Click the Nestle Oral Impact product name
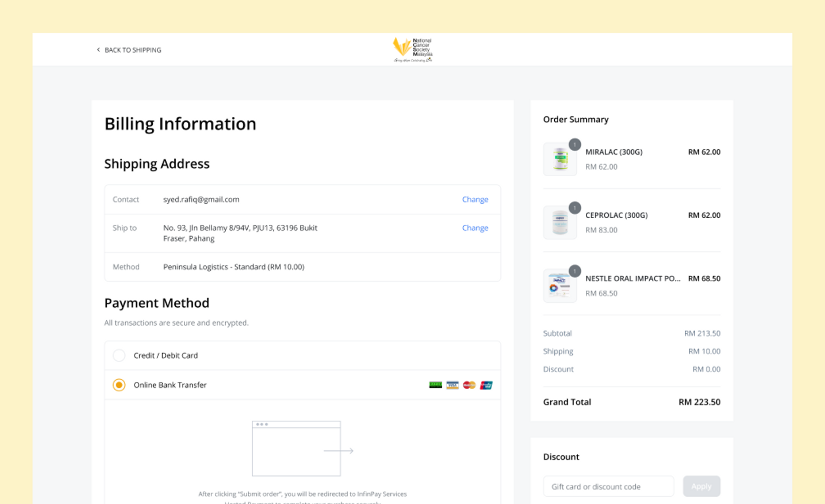The image size is (825, 504). point(632,279)
